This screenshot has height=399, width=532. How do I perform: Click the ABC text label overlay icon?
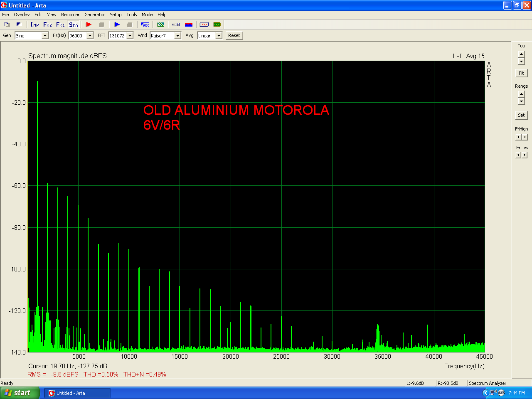[x=145, y=25]
